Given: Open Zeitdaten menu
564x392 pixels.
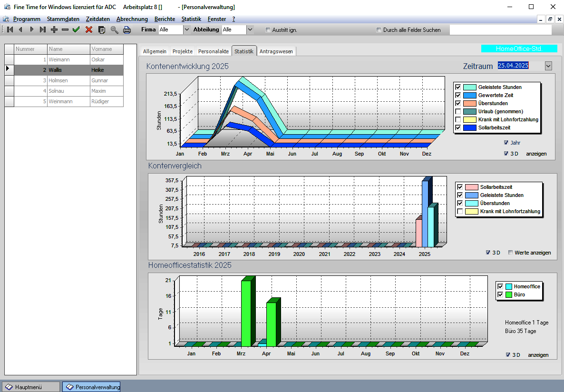Looking at the screenshot, I should (x=98, y=19).
